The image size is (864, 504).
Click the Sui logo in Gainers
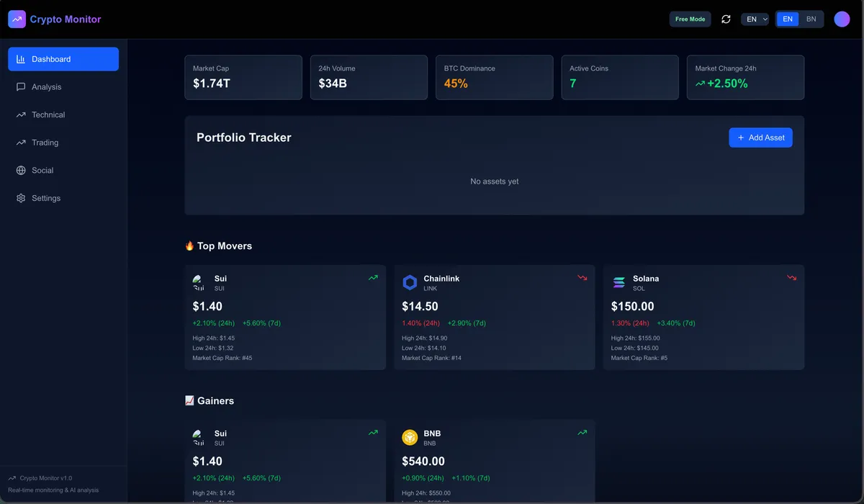coord(199,437)
